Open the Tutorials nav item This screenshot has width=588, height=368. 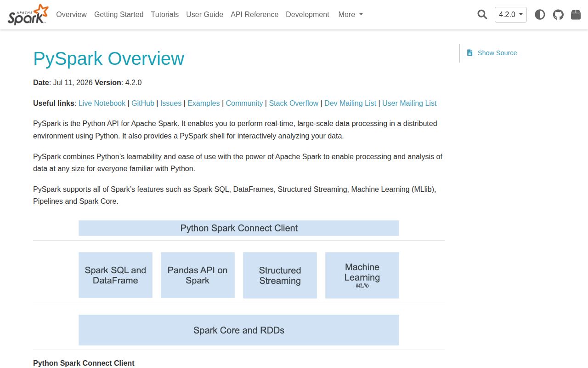pyautogui.click(x=164, y=14)
